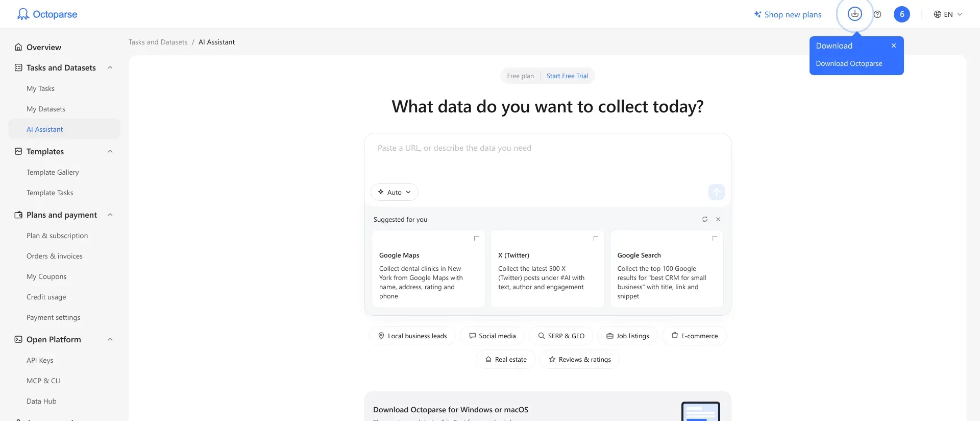The height and width of the screenshot is (421, 980).
Task: Open the user avatar with number 6
Action: [x=902, y=14]
